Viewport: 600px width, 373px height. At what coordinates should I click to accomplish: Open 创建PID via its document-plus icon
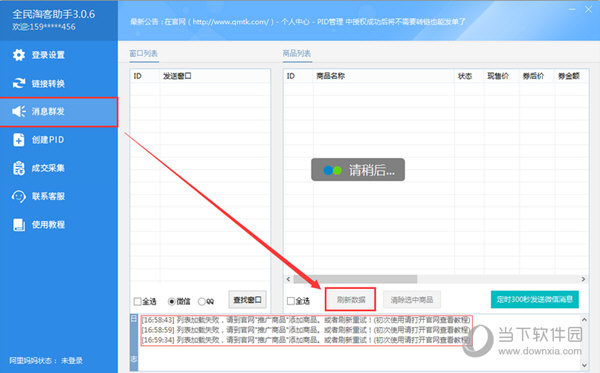pos(19,140)
